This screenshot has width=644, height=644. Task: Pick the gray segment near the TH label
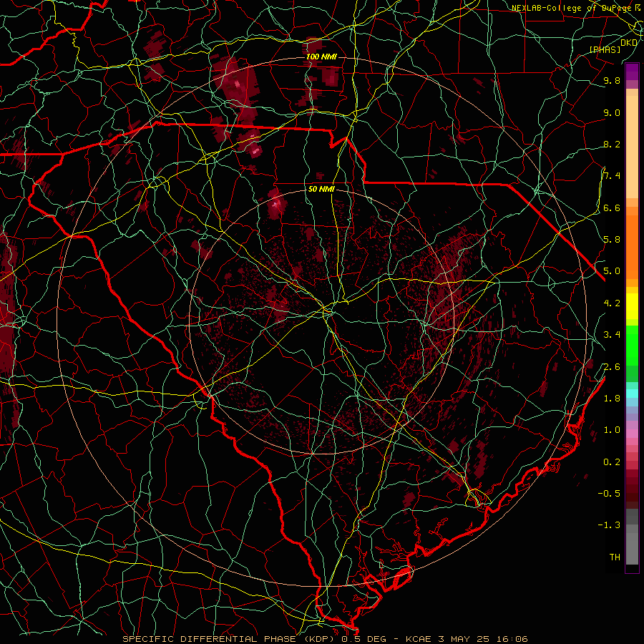point(632,549)
